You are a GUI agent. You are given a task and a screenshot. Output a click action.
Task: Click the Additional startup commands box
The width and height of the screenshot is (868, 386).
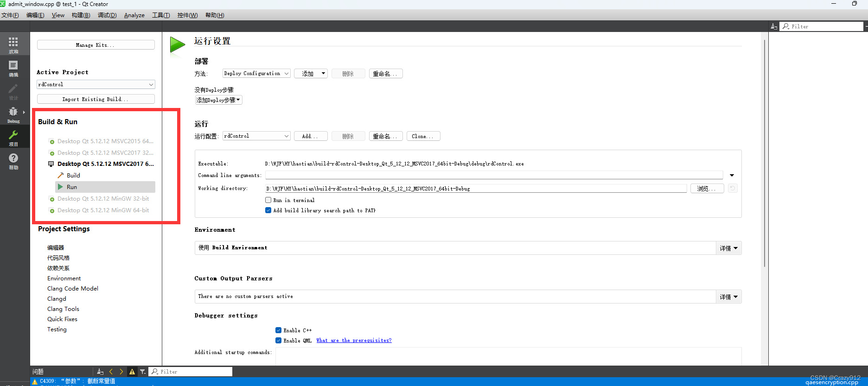pyautogui.click(x=508, y=356)
